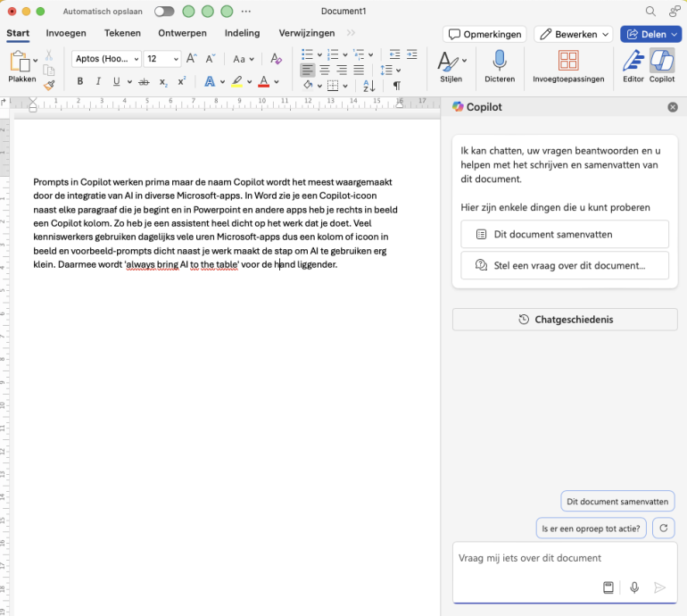Open Chatgeschiedenis
Image resolution: width=687 pixels, height=616 pixels.
tap(564, 320)
